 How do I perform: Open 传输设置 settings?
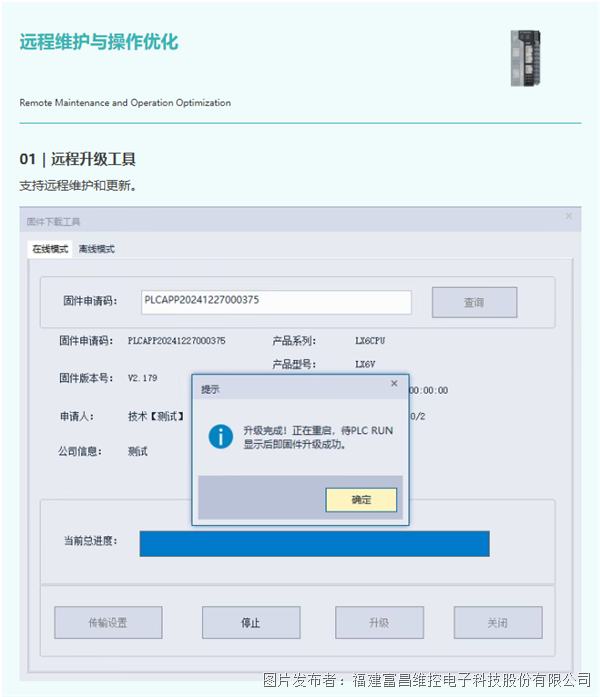pyautogui.click(x=107, y=622)
